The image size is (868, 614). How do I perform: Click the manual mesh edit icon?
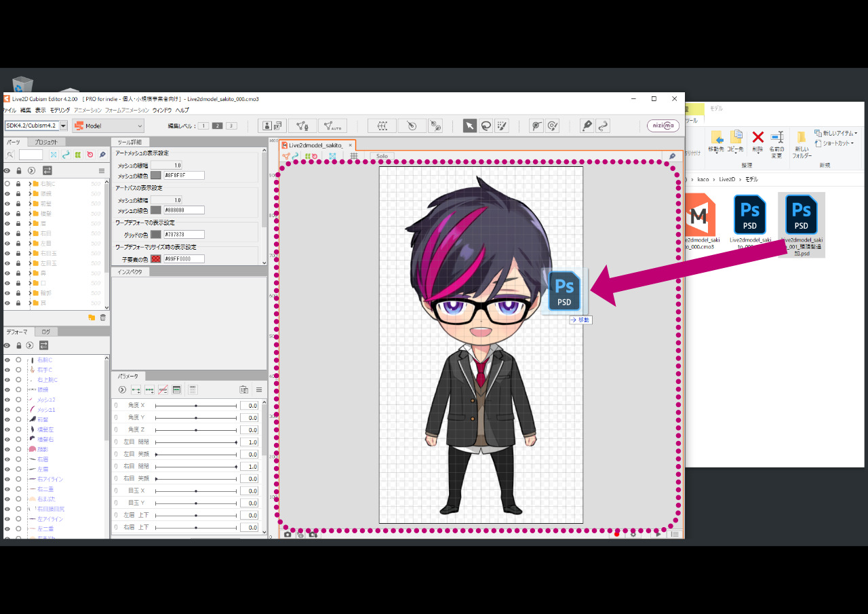coord(302,126)
